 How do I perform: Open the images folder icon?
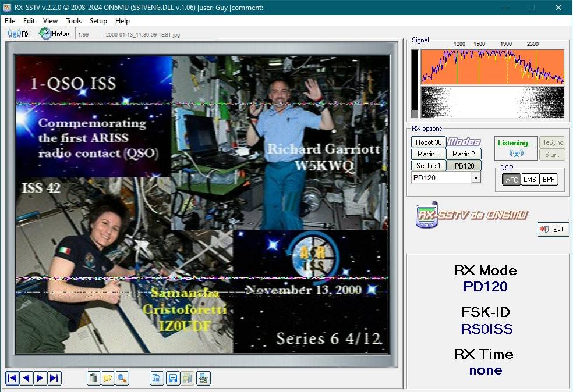pyautogui.click(x=108, y=378)
